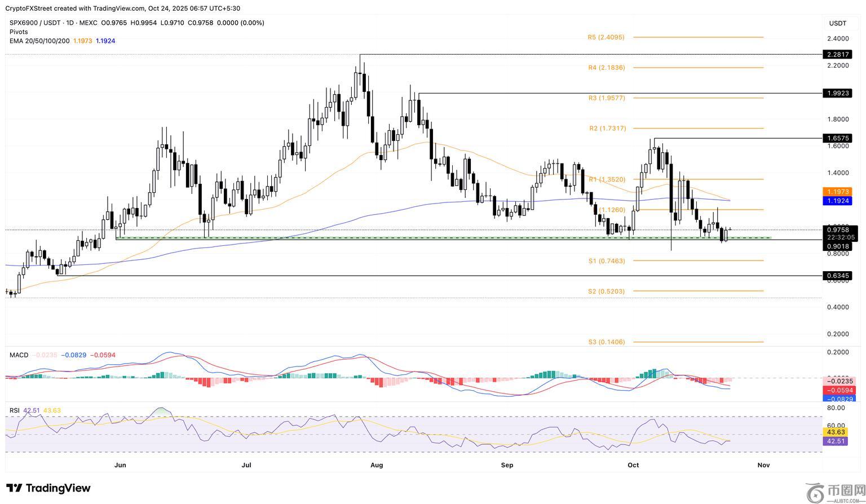Click the Aug label on the time axis
This screenshot has height=504, width=866.
[x=377, y=465]
